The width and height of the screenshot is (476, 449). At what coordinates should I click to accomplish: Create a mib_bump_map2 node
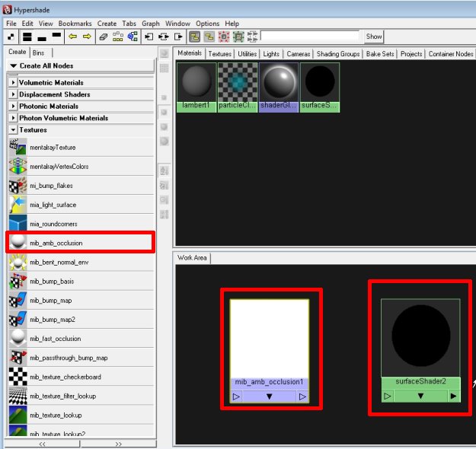81,320
